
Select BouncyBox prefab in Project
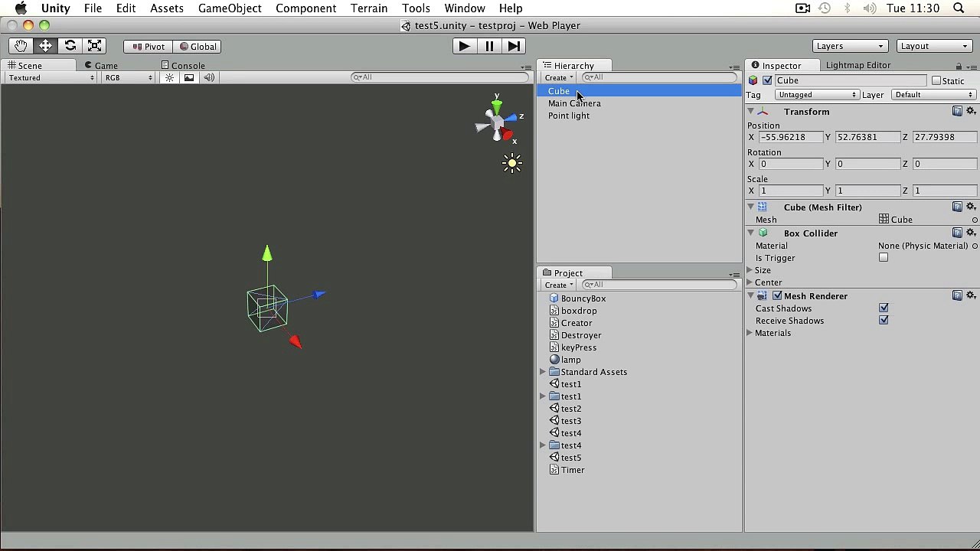[x=583, y=298]
